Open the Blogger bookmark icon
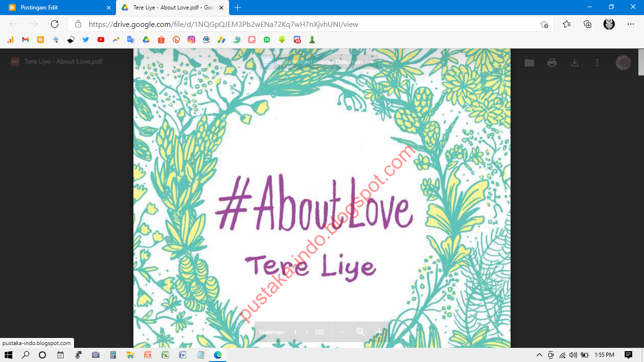The width and height of the screenshot is (644, 362). tap(41, 40)
